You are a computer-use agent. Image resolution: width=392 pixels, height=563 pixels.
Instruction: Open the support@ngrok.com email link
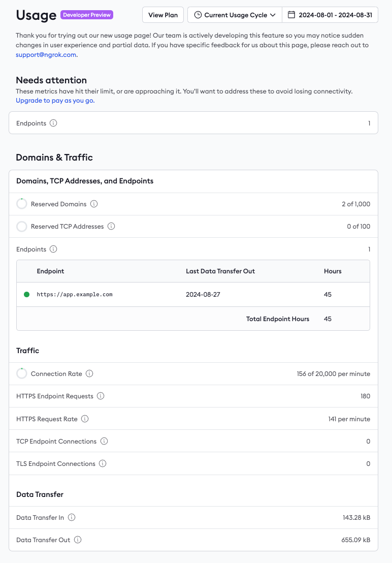point(47,54)
